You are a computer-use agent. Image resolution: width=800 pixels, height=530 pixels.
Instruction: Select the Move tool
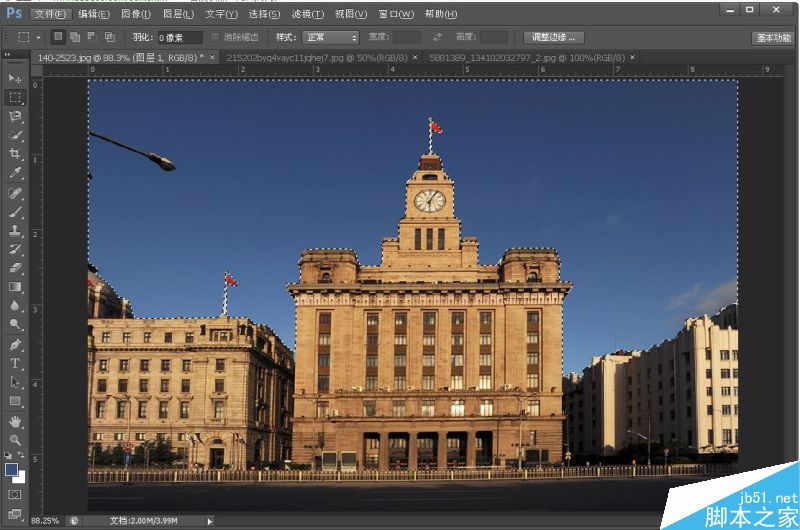(x=15, y=79)
